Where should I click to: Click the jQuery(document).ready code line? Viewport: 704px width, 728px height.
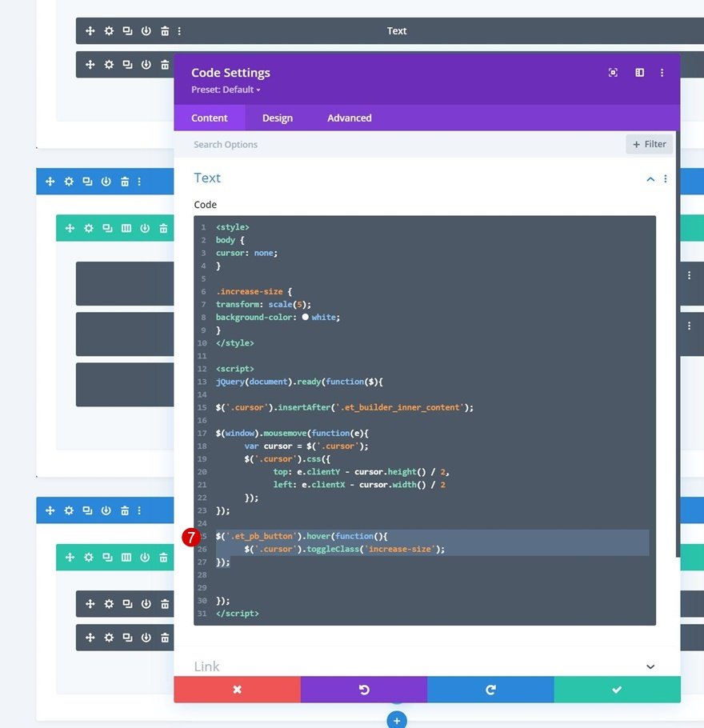299,382
